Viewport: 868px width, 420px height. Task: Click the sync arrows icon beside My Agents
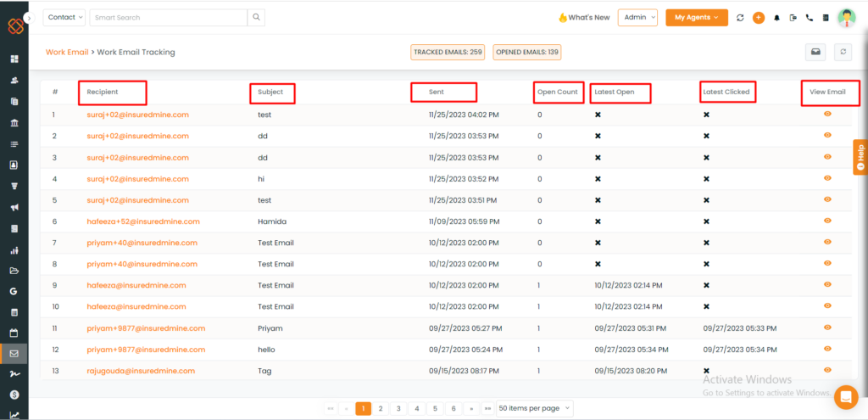[740, 18]
